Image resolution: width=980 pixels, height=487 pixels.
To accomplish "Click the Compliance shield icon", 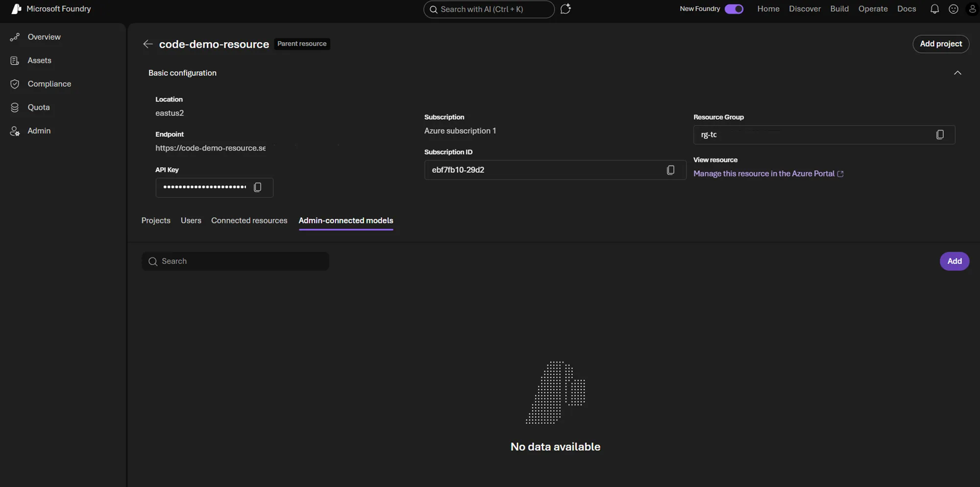I will click(x=15, y=84).
